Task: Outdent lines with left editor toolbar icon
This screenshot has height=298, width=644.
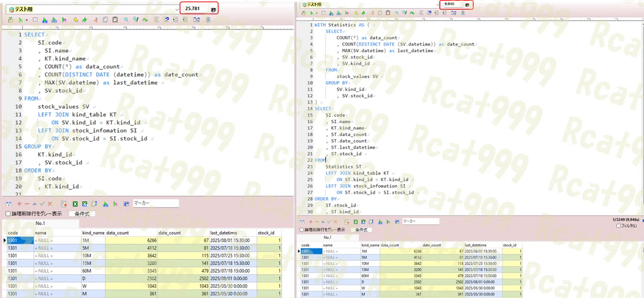Action: [185, 20]
